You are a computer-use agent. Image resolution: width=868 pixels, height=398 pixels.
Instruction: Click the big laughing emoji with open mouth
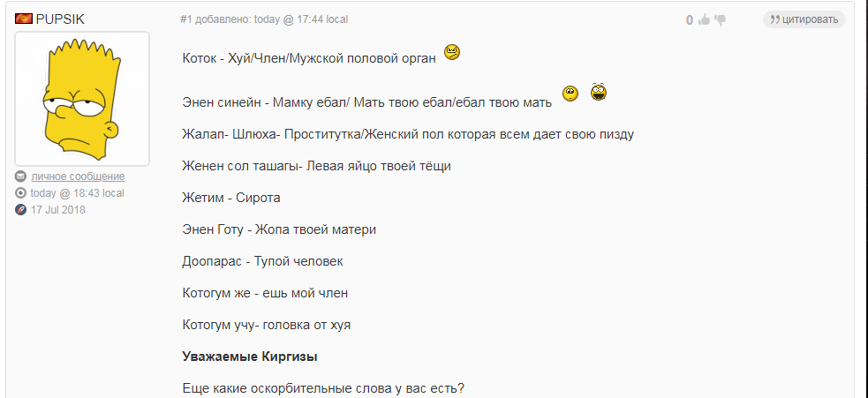(x=599, y=91)
